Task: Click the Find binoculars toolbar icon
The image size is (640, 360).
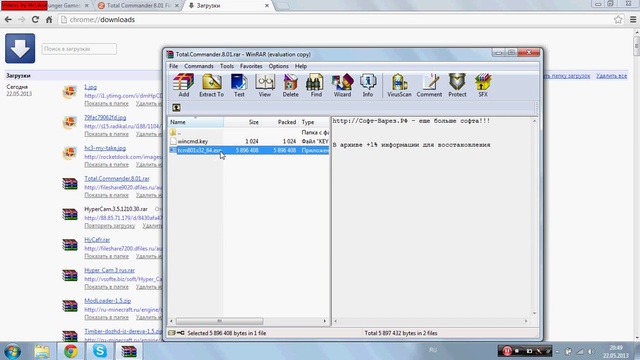Action: [316, 85]
